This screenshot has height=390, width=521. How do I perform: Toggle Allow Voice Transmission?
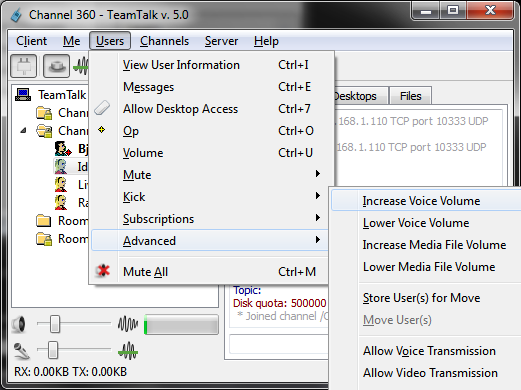click(426, 351)
